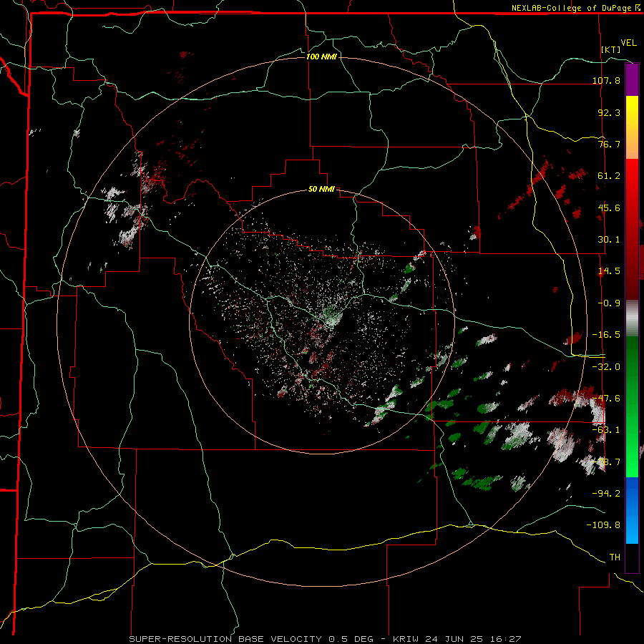The image size is (644, 644).
Task: Click the NEXLAB-College of DuPage title text
Action: (x=571, y=8)
